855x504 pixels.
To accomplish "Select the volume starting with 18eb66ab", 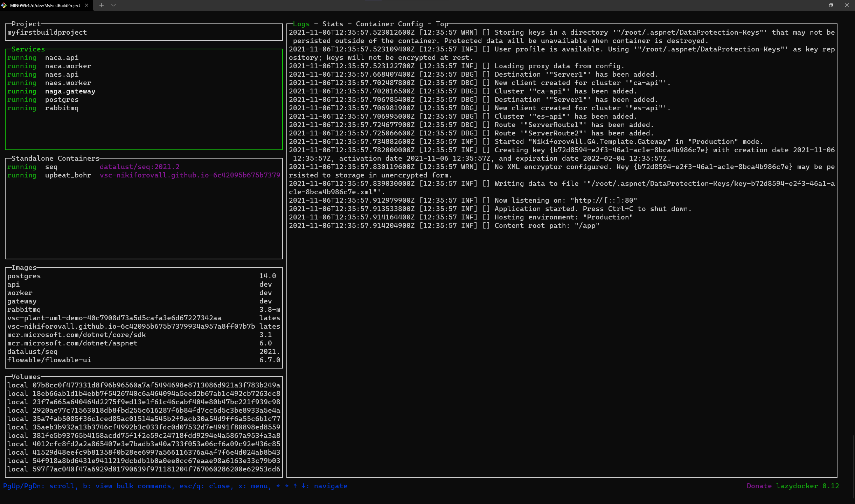I will [144, 393].
